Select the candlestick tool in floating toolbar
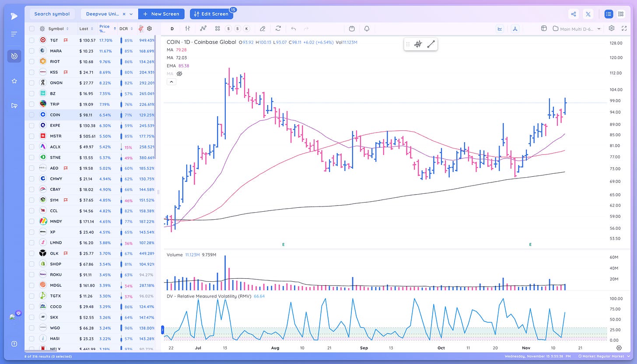This screenshot has height=364, width=637. point(418,44)
